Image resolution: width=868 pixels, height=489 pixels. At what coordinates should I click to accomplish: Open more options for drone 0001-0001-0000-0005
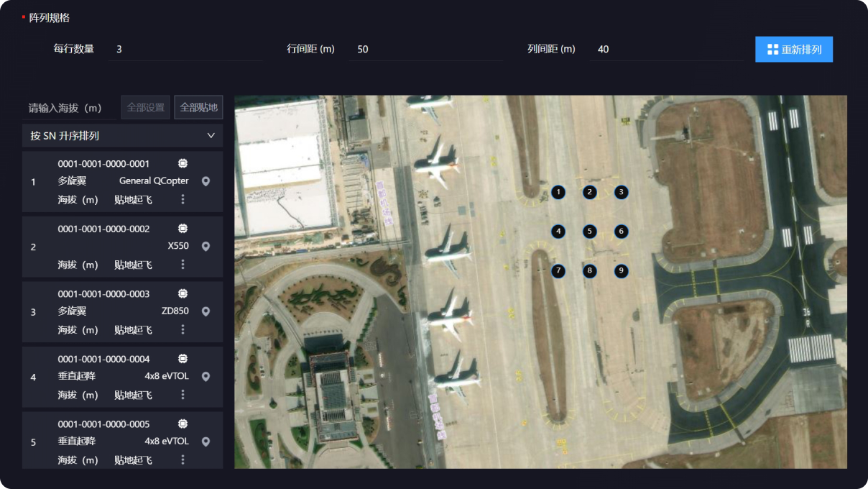coord(183,460)
